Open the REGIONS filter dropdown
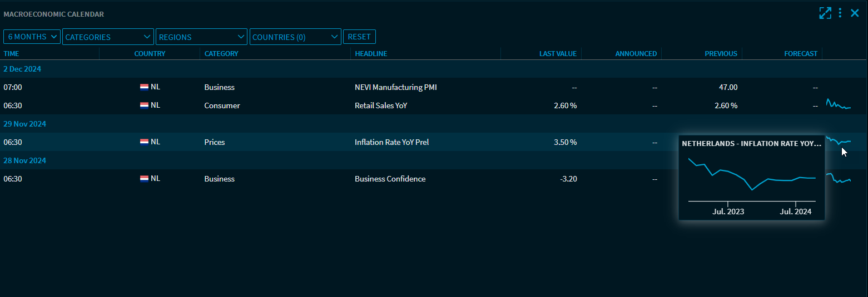The image size is (868, 297). (x=201, y=37)
